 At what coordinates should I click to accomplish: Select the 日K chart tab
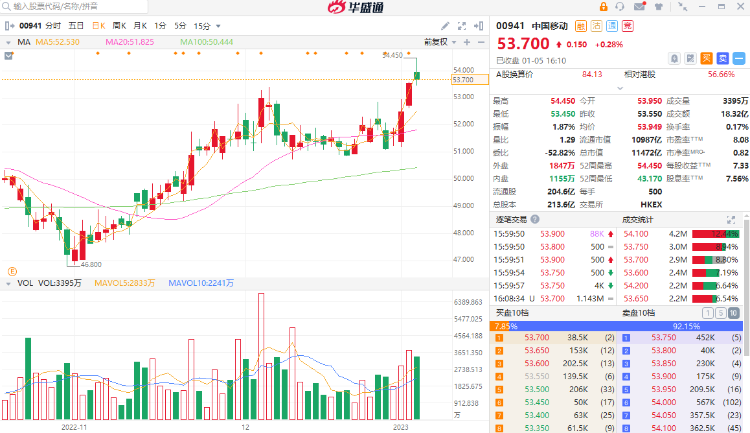coord(99,26)
